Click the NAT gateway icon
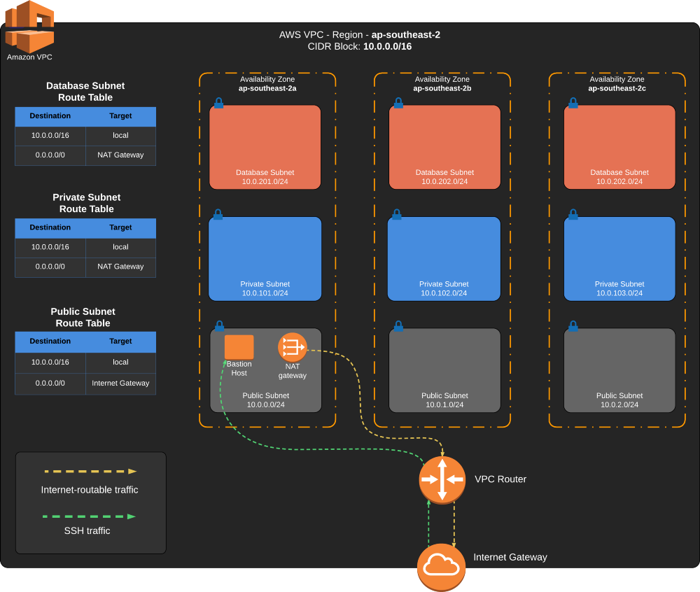 point(293,346)
